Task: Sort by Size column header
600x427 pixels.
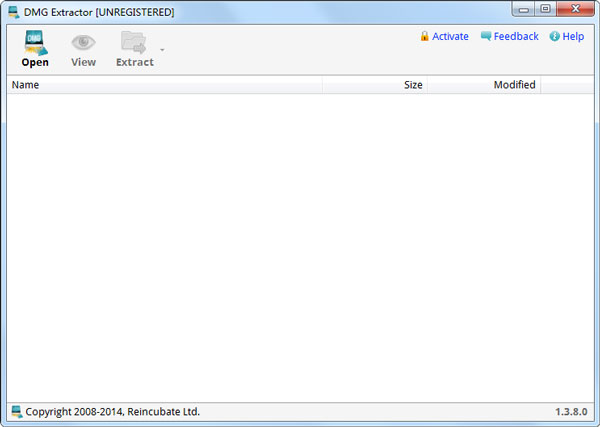Action: [x=375, y=85]
